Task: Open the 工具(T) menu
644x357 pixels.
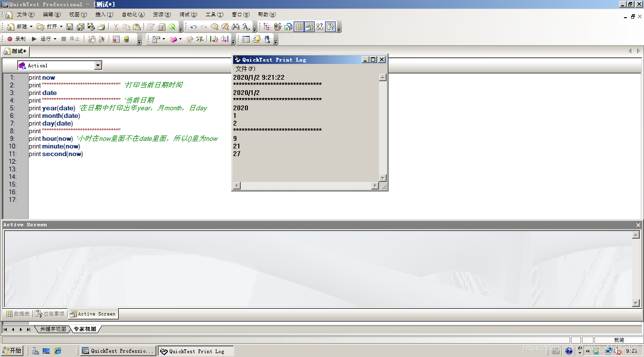Action: pyautogui.click(x=215, y=15)
